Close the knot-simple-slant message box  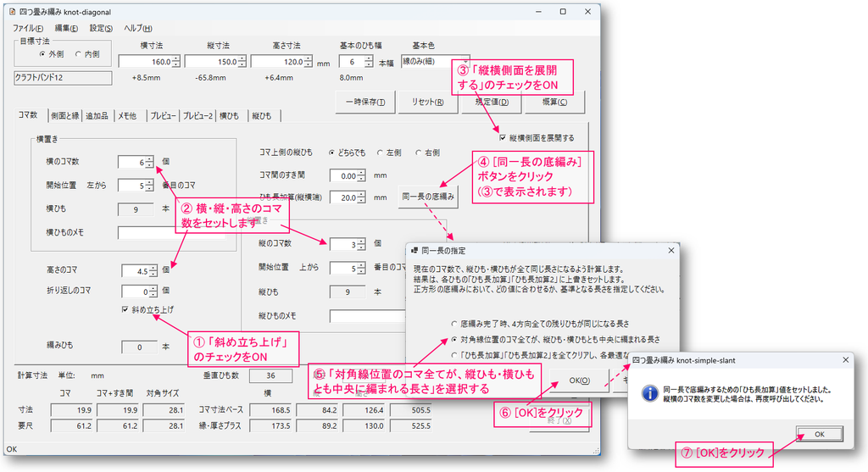coord(845,360)
